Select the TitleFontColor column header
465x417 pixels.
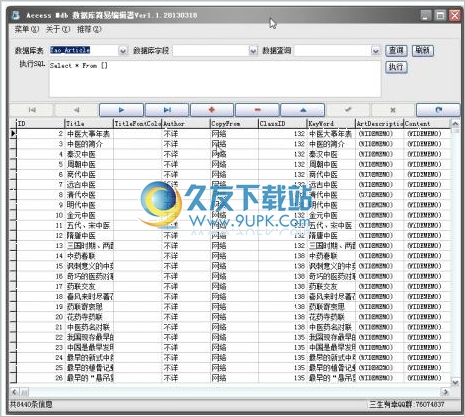pos(137,124)
